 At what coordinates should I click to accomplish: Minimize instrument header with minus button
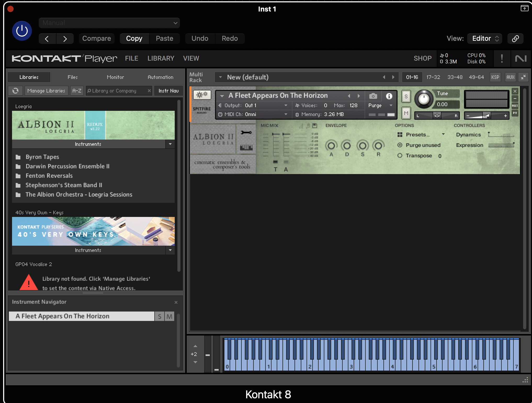(x=515, y=99)
